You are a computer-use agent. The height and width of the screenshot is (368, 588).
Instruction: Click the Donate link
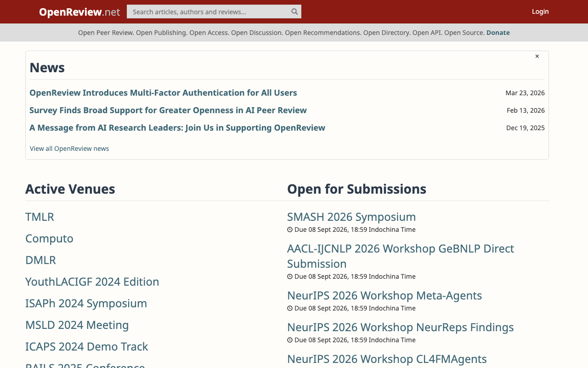point(498,33)
